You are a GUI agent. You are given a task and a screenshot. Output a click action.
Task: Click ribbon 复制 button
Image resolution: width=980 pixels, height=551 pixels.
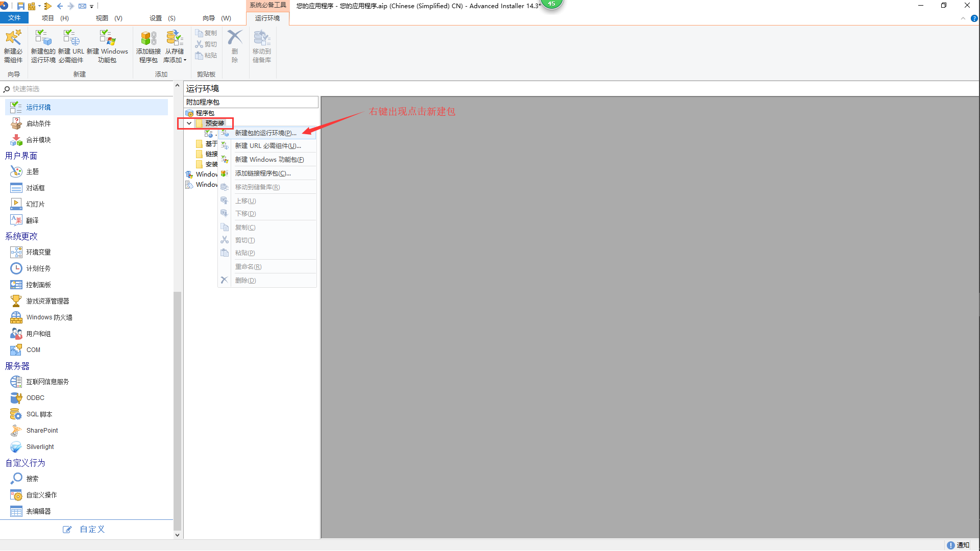206,33
